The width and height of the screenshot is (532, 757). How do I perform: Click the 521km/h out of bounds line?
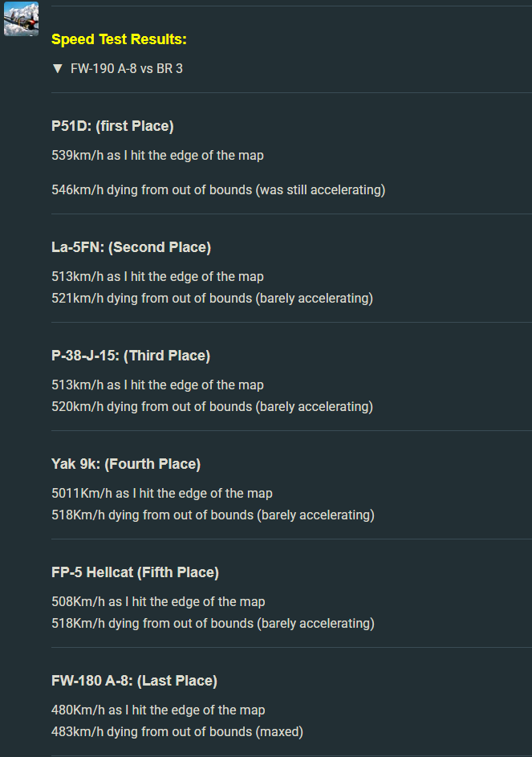(x=212, y=299)
